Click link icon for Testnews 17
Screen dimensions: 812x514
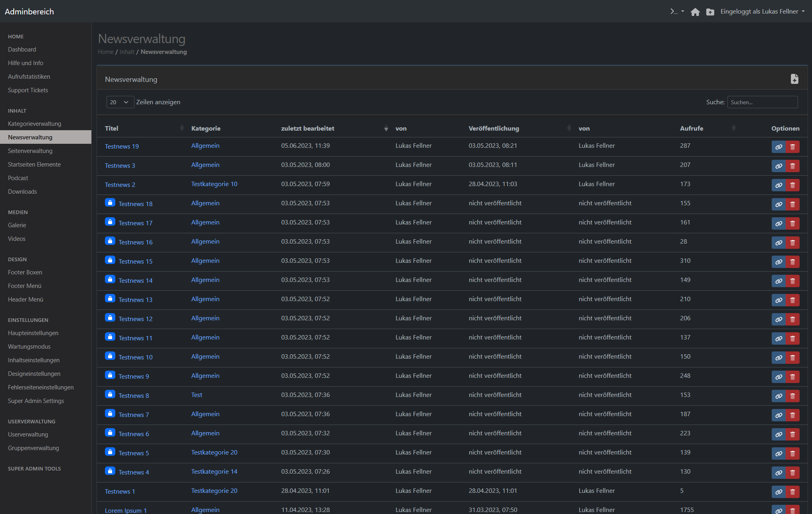tap(778, 224)
